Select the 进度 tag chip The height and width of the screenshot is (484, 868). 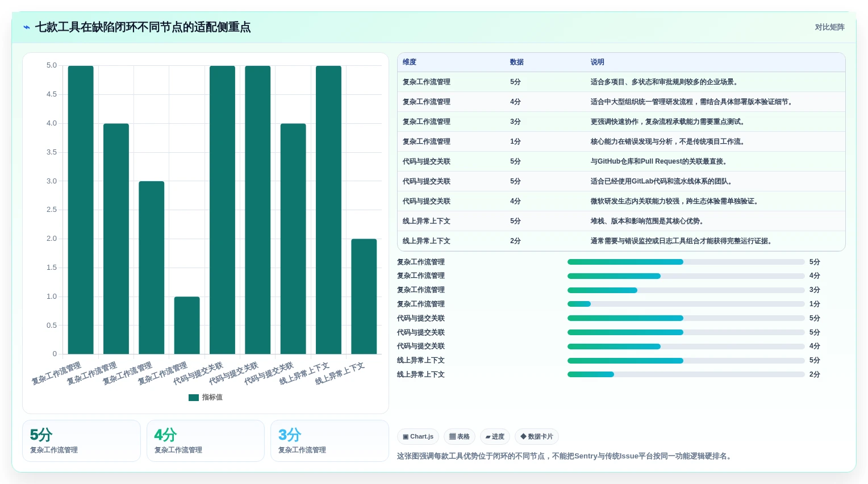point(495,437)
